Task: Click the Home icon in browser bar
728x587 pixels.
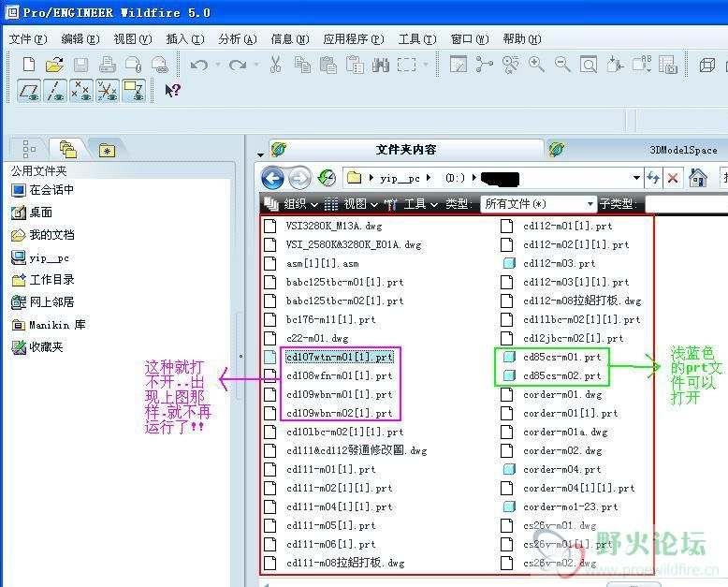Action: pyautogui.click(x=697, y=177)
